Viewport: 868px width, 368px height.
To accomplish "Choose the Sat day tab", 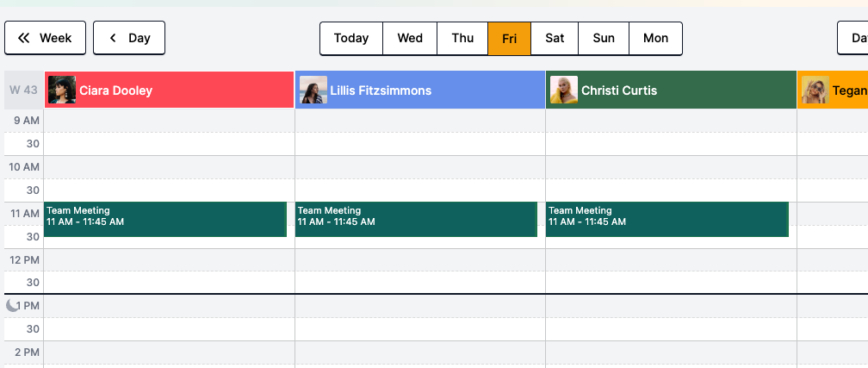I will click(555, 38).
